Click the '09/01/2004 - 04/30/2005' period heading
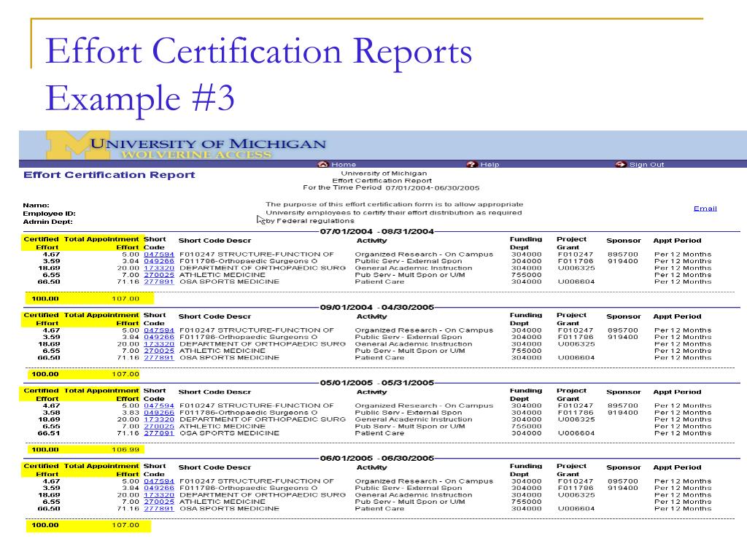 [x=377, y=307]
